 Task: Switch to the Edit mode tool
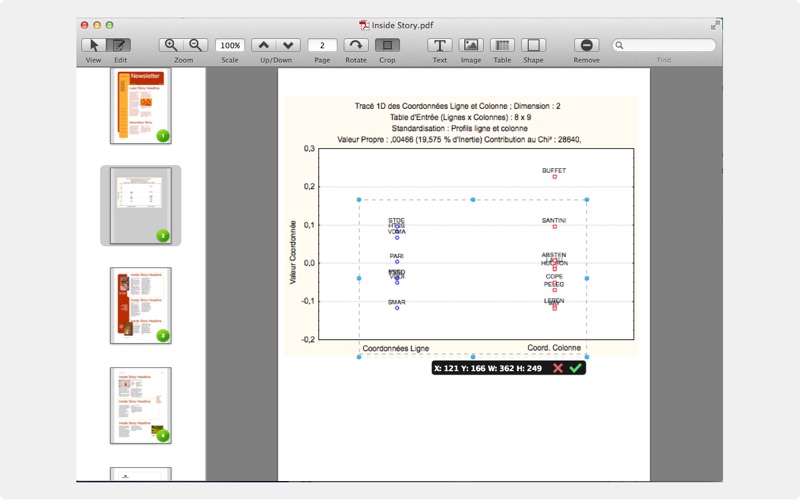[119, 45]
